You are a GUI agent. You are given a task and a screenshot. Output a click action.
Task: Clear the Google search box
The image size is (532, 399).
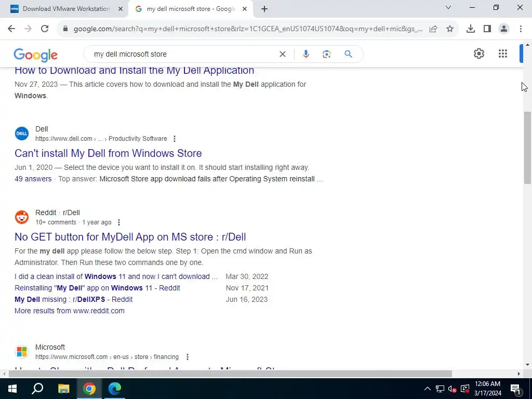[282, 54]
